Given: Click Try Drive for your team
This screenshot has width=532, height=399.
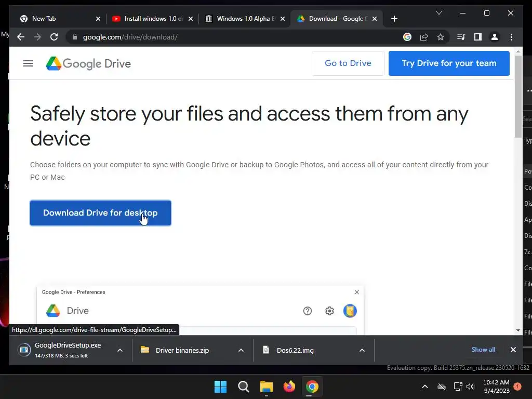Looking at the screenshot, I should 449,63.
